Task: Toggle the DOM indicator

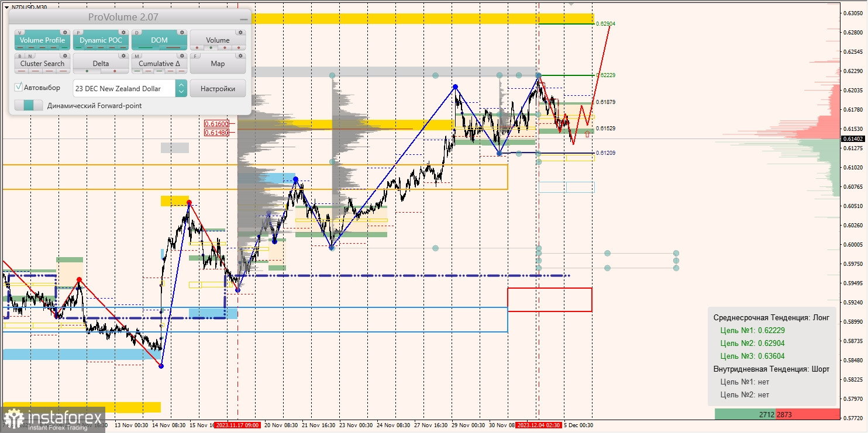Action: tap(159, 40)
